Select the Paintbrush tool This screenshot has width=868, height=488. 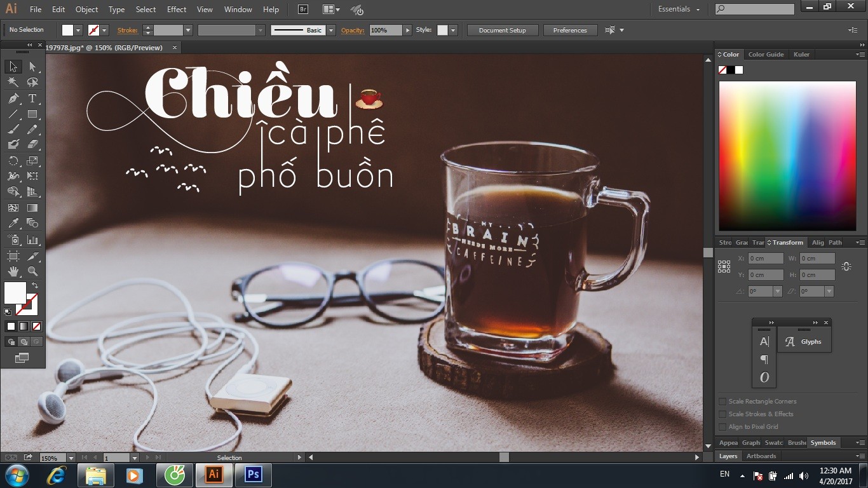click(x=13, y=130)
